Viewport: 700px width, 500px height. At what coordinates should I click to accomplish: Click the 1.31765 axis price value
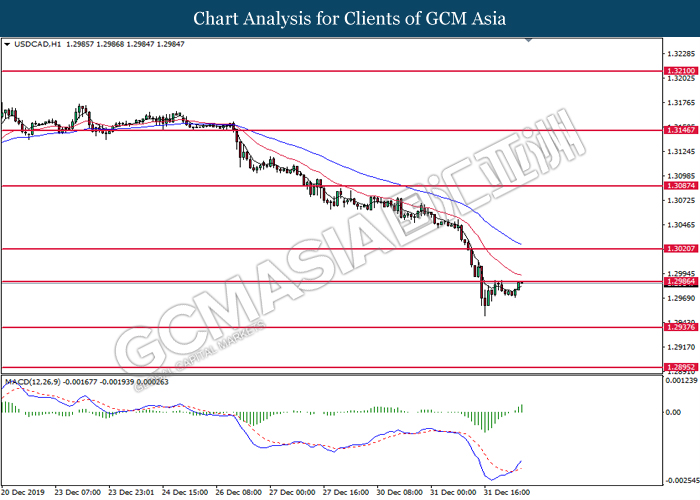[x=681, y=103]
